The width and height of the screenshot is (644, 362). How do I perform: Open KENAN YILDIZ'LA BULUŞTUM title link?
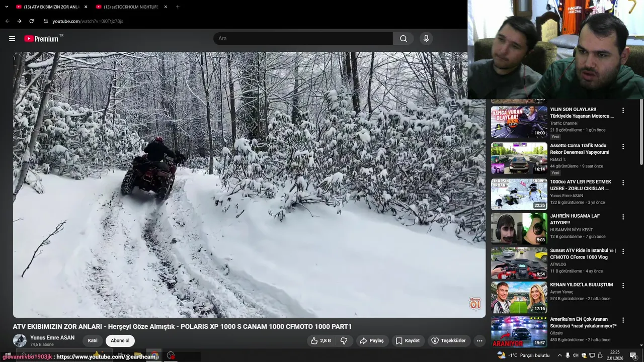point(581,285)
